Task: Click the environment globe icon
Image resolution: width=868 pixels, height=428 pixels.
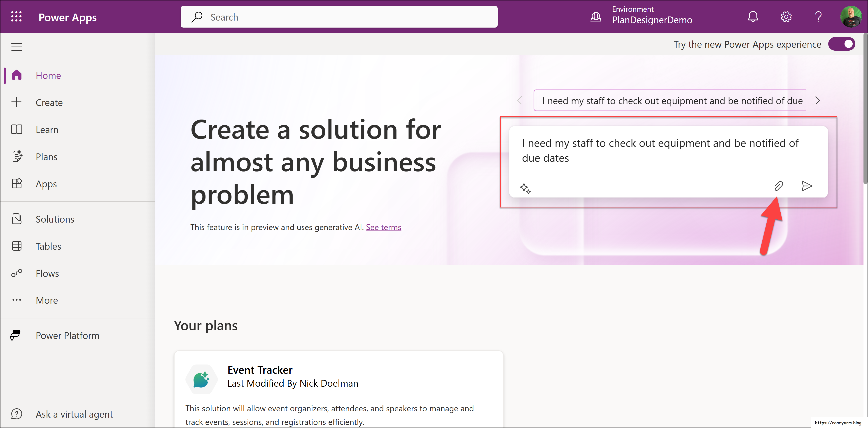Action: coord(596,16)
